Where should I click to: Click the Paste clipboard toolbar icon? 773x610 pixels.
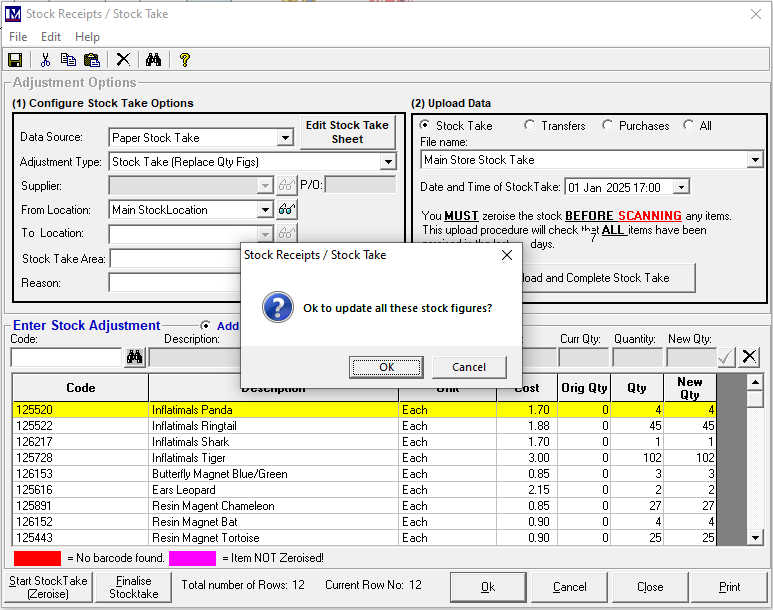pyautogui.click(x=91, y=60)
